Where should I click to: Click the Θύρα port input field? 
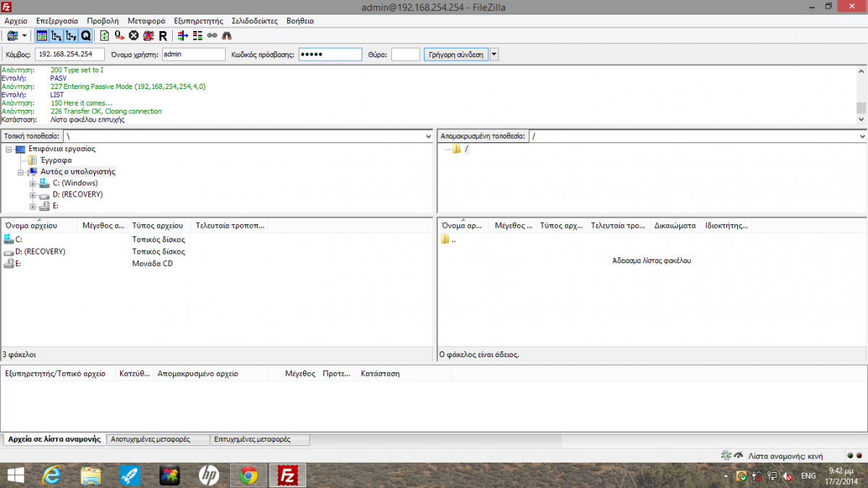click(405, 54)
